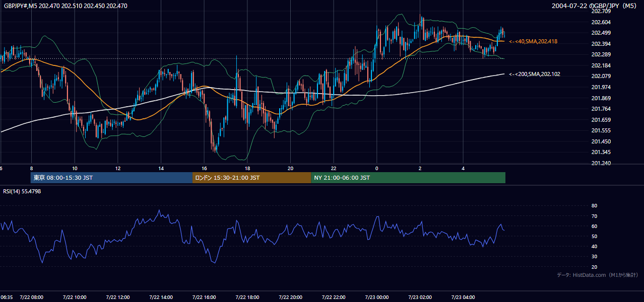Image resolution: width=644 pixels, height=302 pixels.
Task: Click the 7/22 22:00 date label
Action: point(334,297)
